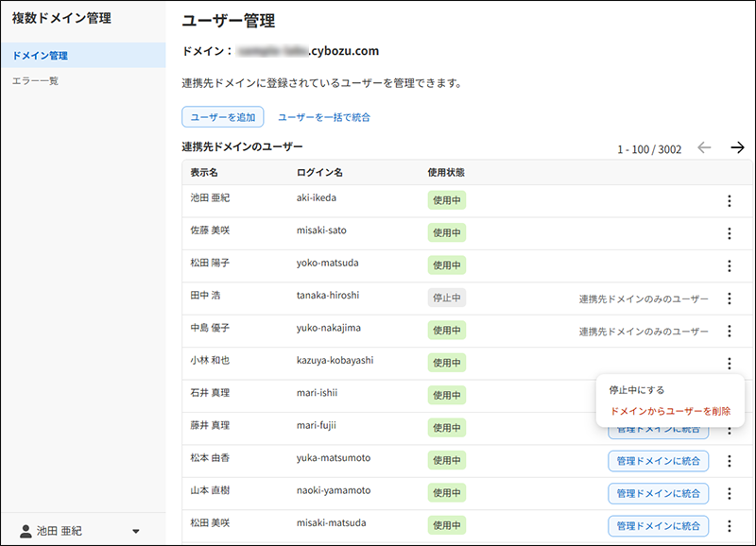Open ドメイン管理 in the sidebar
The width and height of the screenshot is (756, 546).
pos(83,56)
